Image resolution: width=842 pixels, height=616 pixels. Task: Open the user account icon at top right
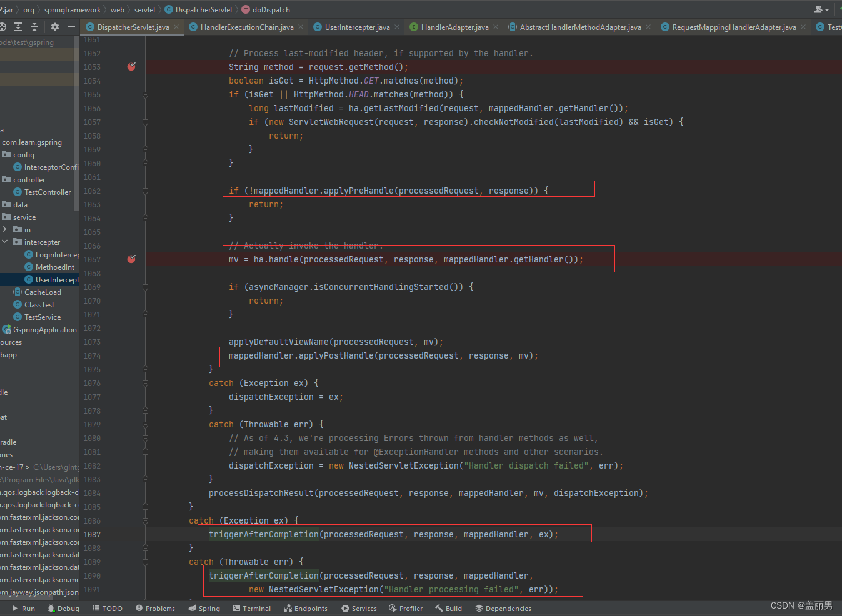[x=821, y=9]
